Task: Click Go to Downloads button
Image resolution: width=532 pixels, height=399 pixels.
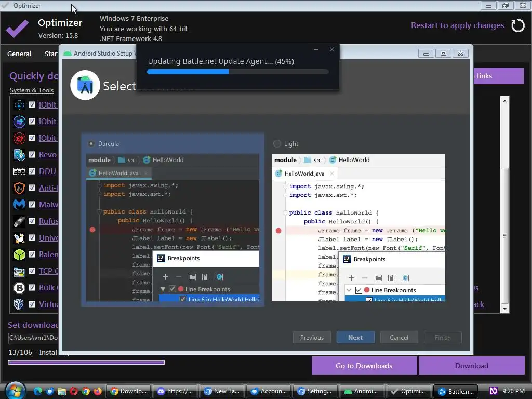Action: 364,366
